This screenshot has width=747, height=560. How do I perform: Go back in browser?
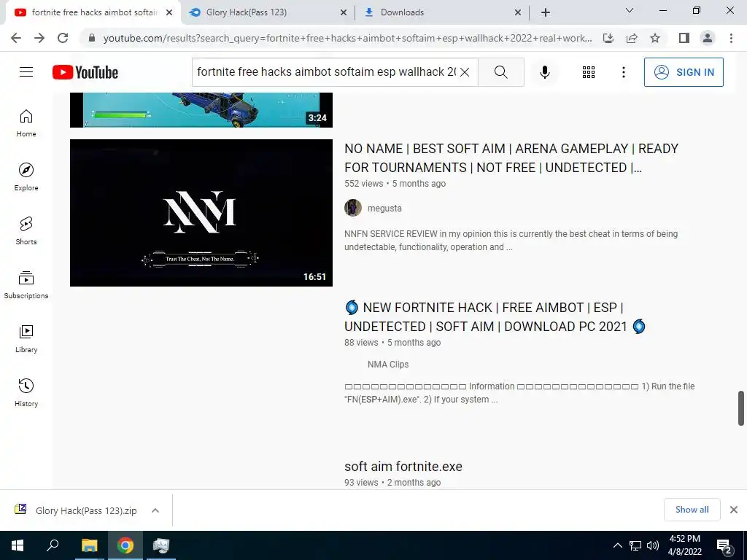[16, 38]
